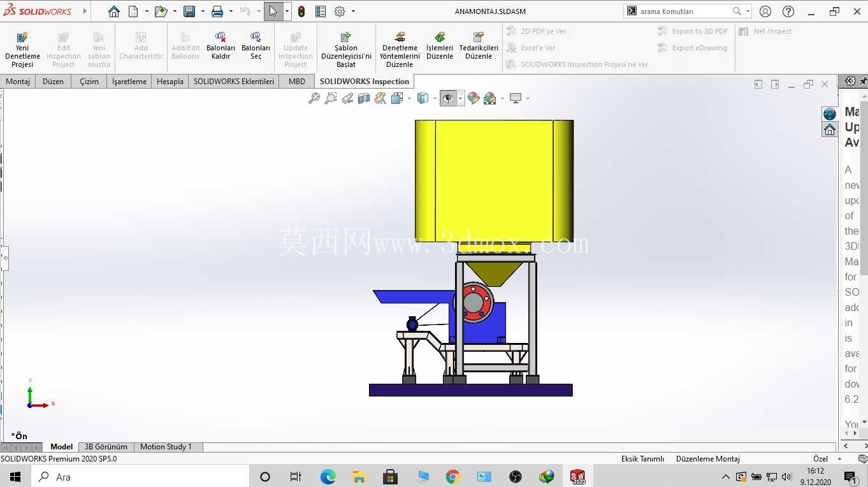Expand the New document dropdown arrow
The image size is (868, 487).
click(x=147, y=11)
